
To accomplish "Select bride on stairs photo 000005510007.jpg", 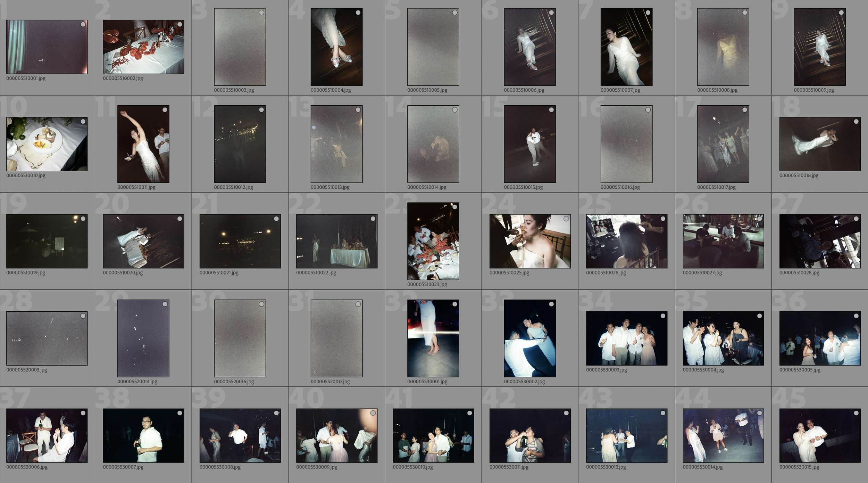I will [626, 47].
